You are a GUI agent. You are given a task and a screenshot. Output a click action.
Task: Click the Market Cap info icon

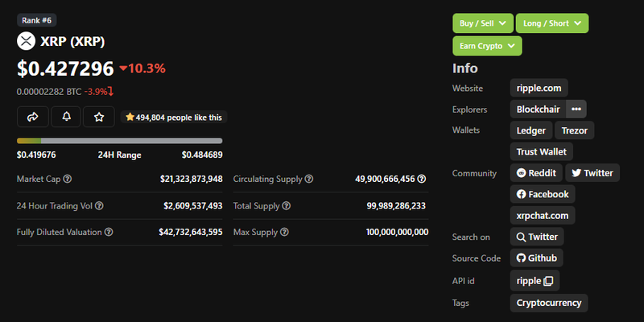pos(68,179)
